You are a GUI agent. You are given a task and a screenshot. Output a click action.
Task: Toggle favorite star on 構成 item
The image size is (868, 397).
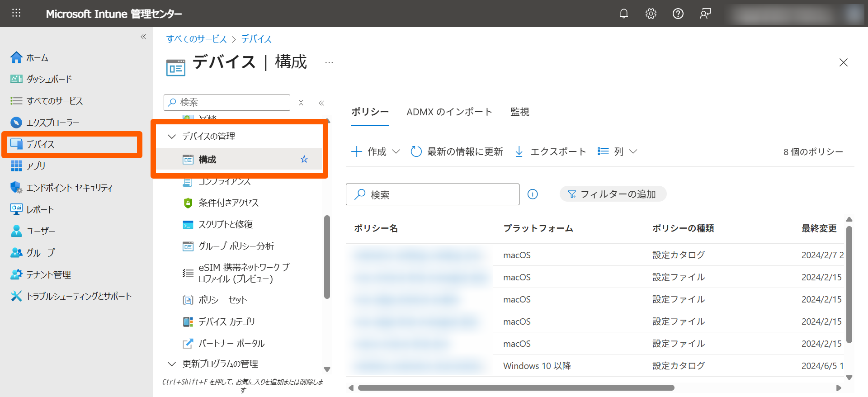[x=304, y=159]
